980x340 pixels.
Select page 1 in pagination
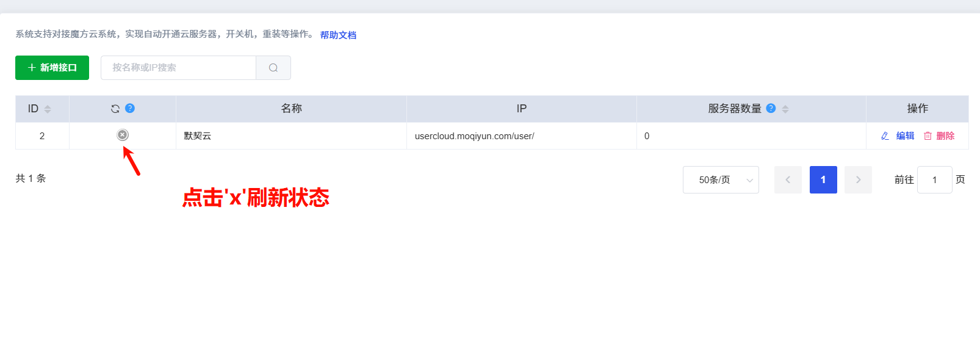click(x=823, y=180)
